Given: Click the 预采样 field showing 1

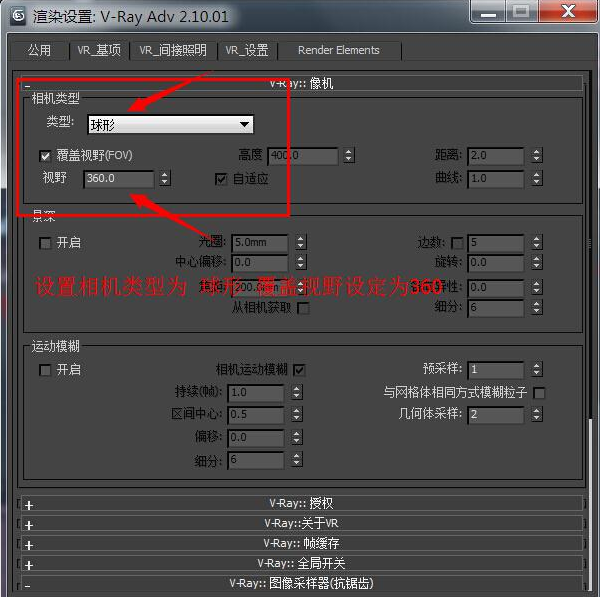Looking at the screenshot, I should (x=496, y=370).
